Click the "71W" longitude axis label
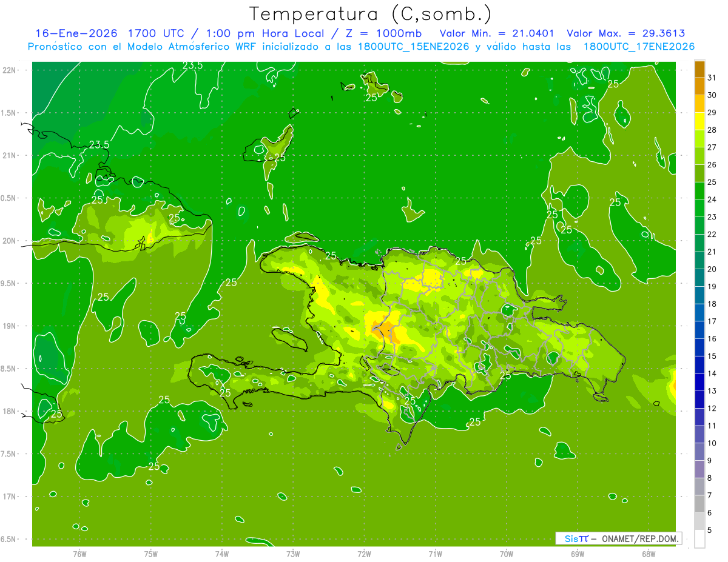The width and height of the screenshot is (728, 562). 435,554
